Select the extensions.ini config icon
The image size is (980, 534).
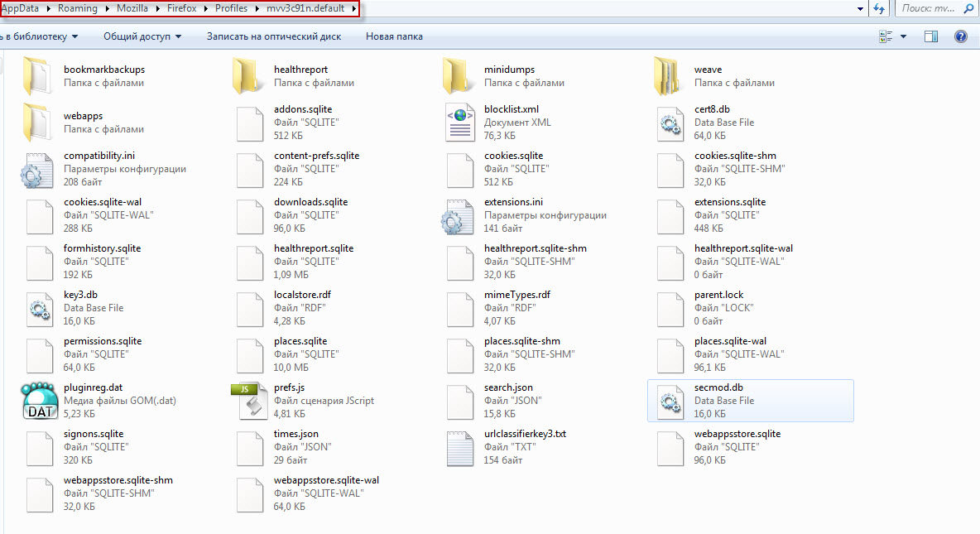click(458, 216)
